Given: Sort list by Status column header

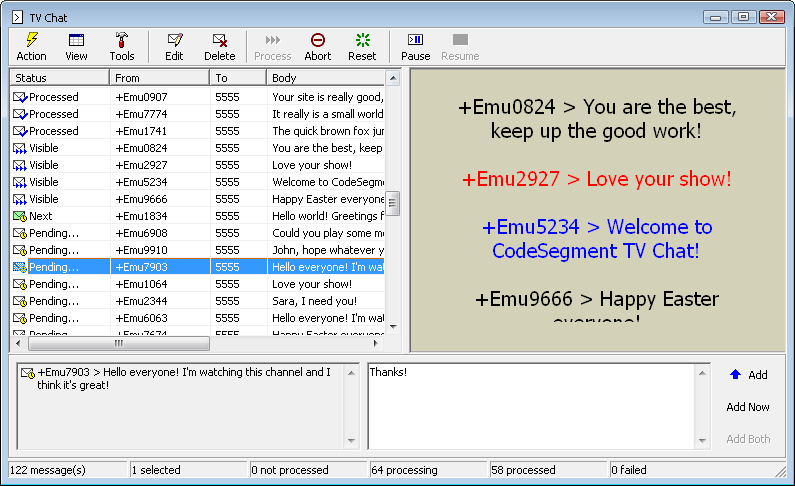Looking at the screenshot, I should coord(59,78).
